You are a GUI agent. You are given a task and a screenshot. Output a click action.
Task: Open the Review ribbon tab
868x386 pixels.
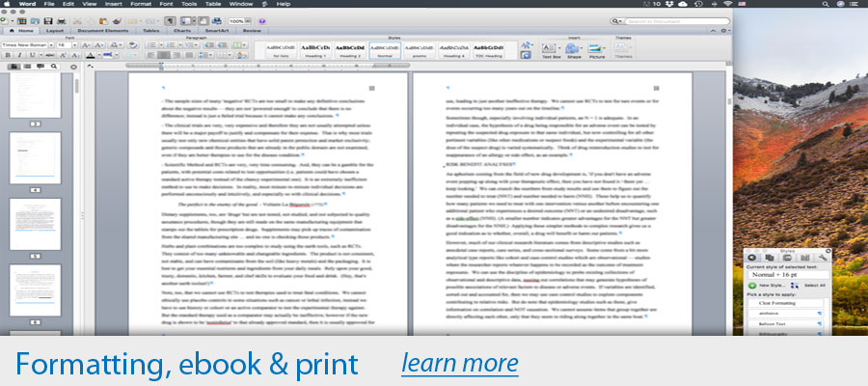pyautogui.click(x=252, y=31)
